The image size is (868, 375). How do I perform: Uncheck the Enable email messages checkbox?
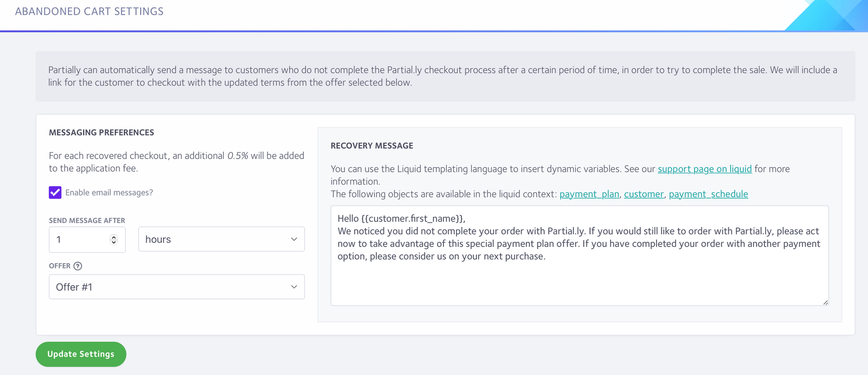(x=55, y=192)
